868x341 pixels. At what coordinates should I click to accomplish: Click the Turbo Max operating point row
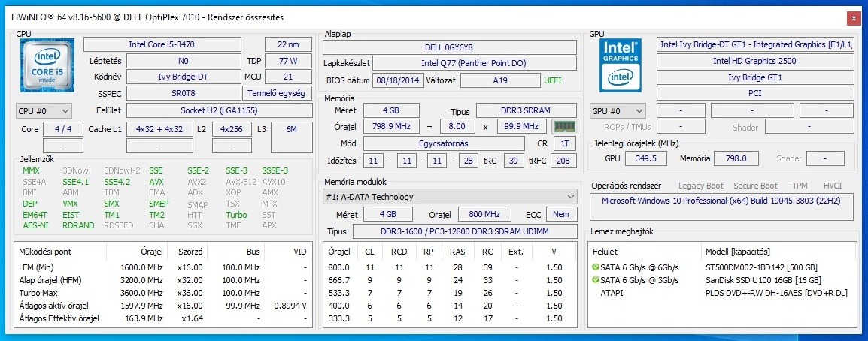162,293
